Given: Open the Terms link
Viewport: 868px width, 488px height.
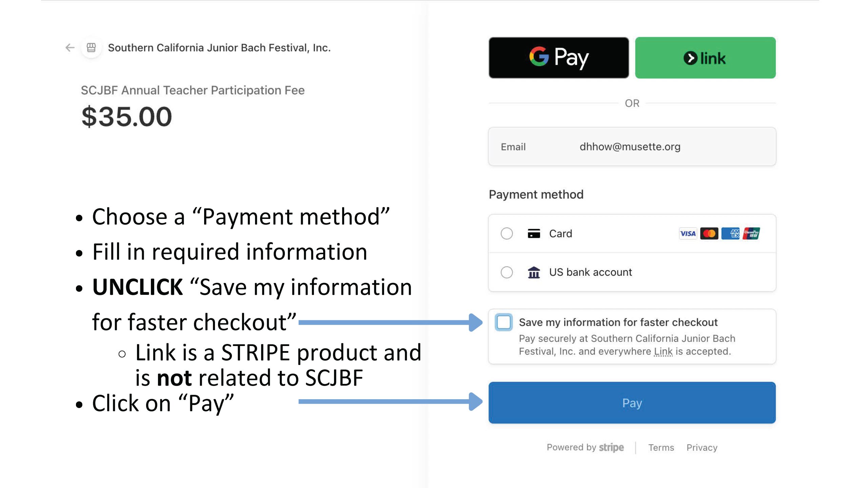Looking at the screenshot, I should (661, 448).
